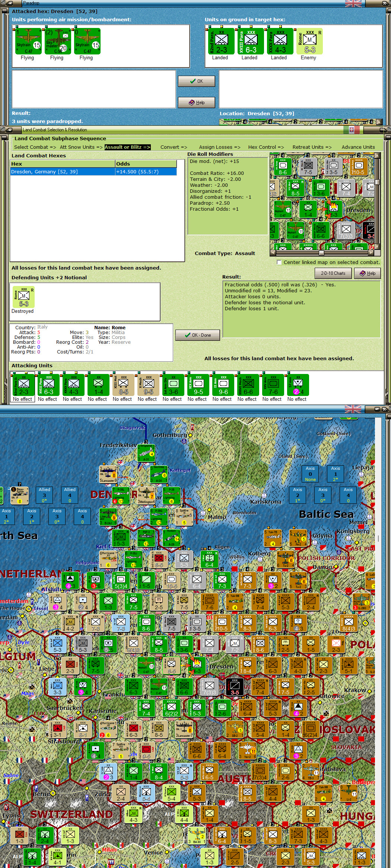Image resolution: width=391 pixels, height=868 pixels.
Task: Click the UK flag icon in Paradrop title bar
Action: coord(353,3)
